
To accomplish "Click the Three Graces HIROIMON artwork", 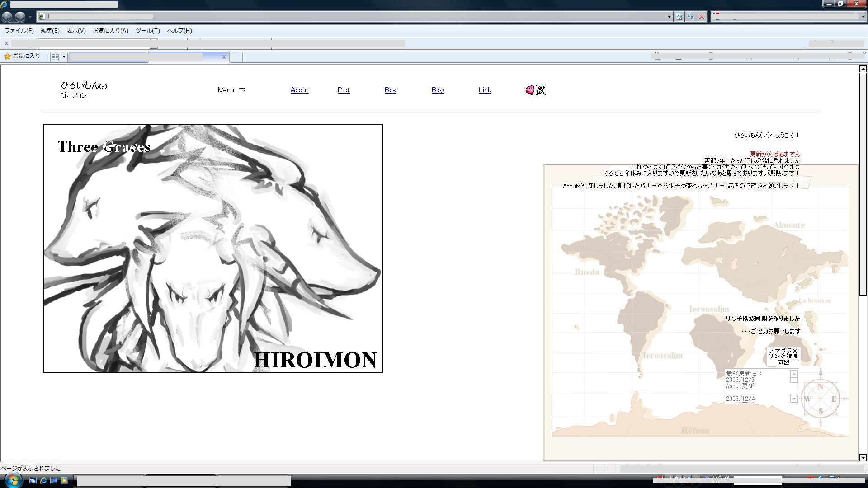I will (x=212, y=249).
